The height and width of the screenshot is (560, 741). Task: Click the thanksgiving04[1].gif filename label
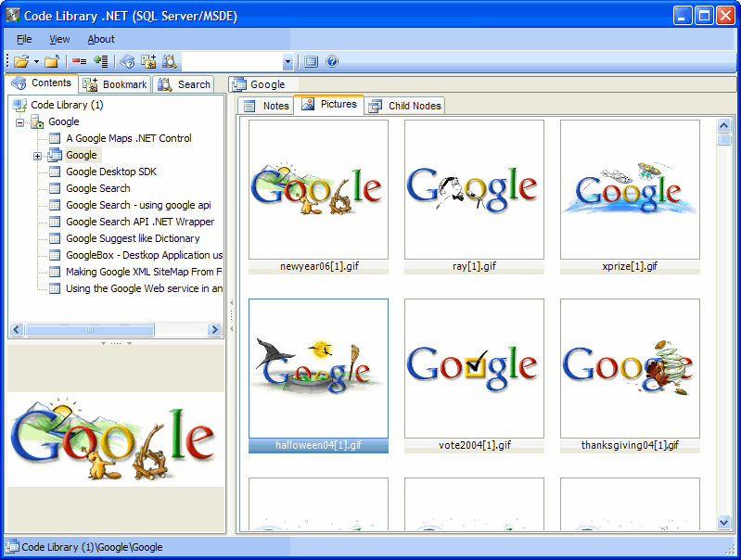pos(630,445)
